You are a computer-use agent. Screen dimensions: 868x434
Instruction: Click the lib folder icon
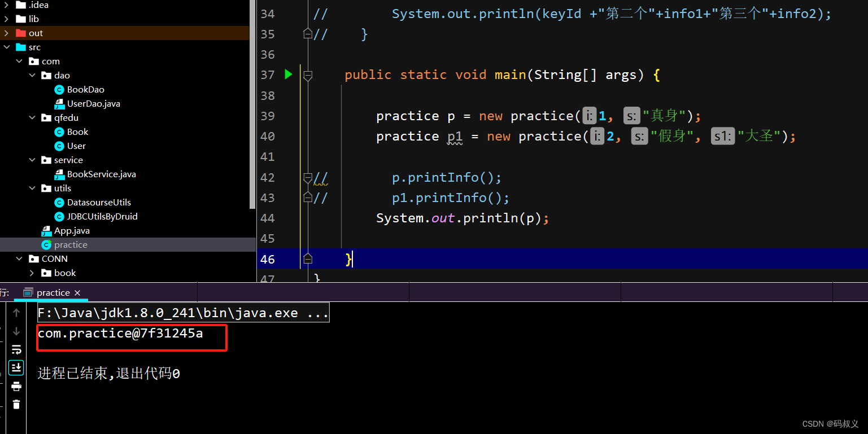(x=21, y=19)
